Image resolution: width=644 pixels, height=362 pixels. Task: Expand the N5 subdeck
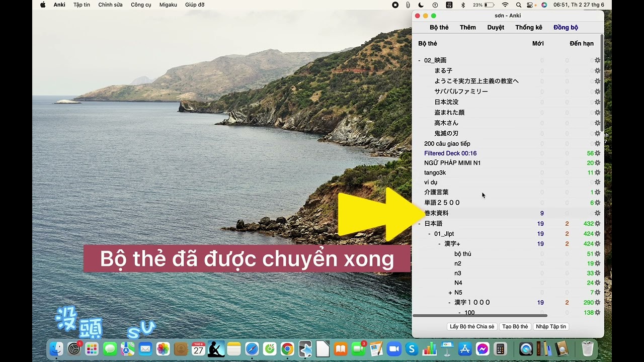[x=450, y=293]
